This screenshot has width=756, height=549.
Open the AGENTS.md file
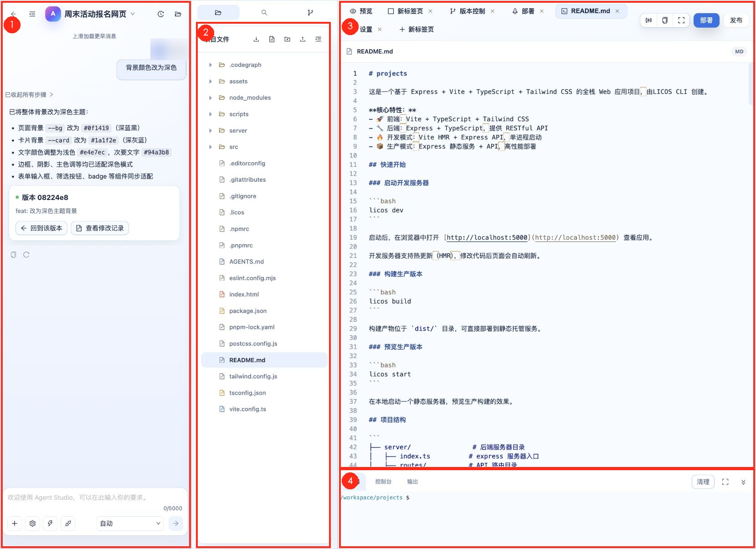264,262
